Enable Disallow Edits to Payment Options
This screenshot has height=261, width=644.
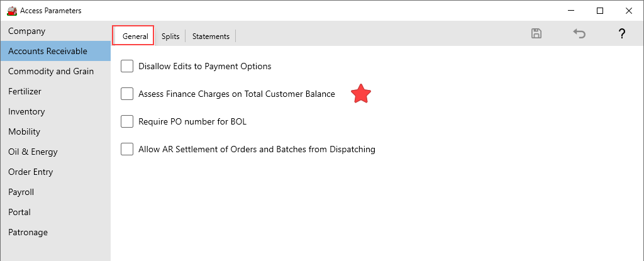(x=128, y=66)
